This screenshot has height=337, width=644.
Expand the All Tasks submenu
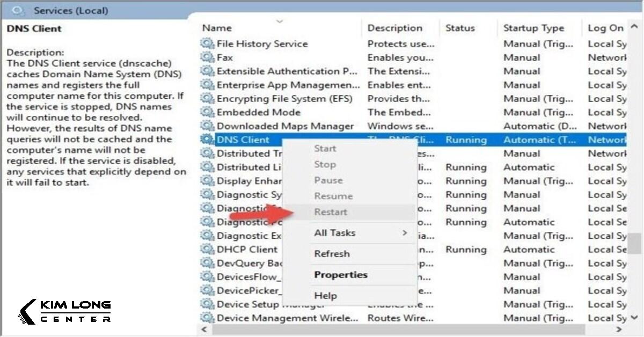pyautogui.click(x=361, y=233)
